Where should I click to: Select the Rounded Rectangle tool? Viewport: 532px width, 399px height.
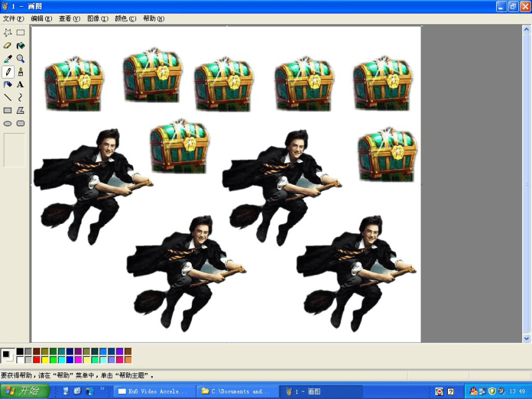point(20,124)
